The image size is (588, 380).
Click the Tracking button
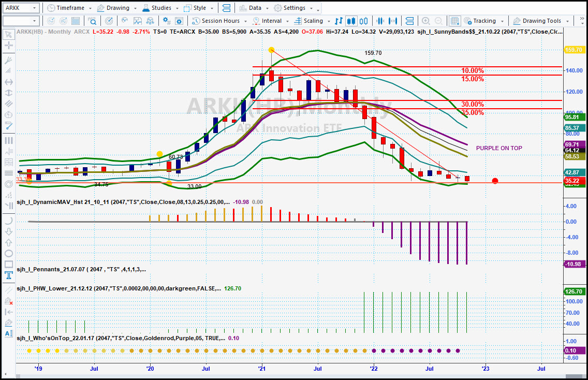pyautogui.click(x=480, y=21)
